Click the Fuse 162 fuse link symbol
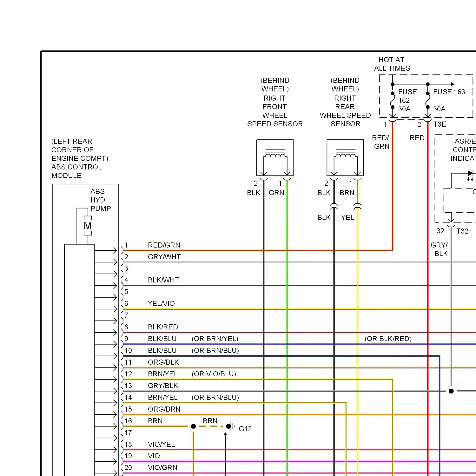The height and width of the screenshot is (476, 476). tap(393, 100)
